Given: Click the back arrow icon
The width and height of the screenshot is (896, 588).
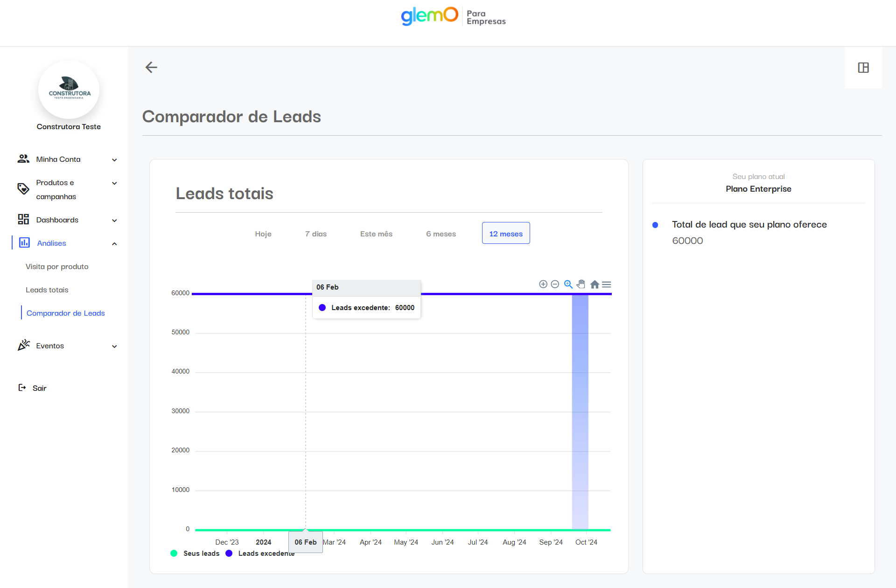Looking at the screenshot, I should point(151,67).
